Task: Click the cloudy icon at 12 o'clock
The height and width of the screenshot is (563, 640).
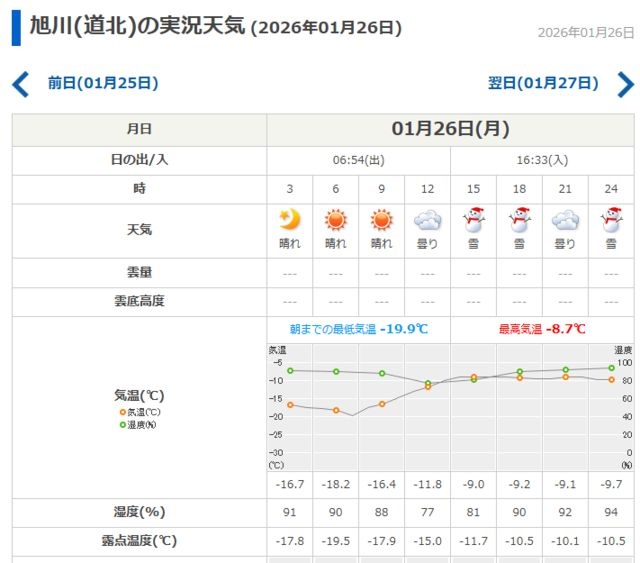Action: point(427,220)
